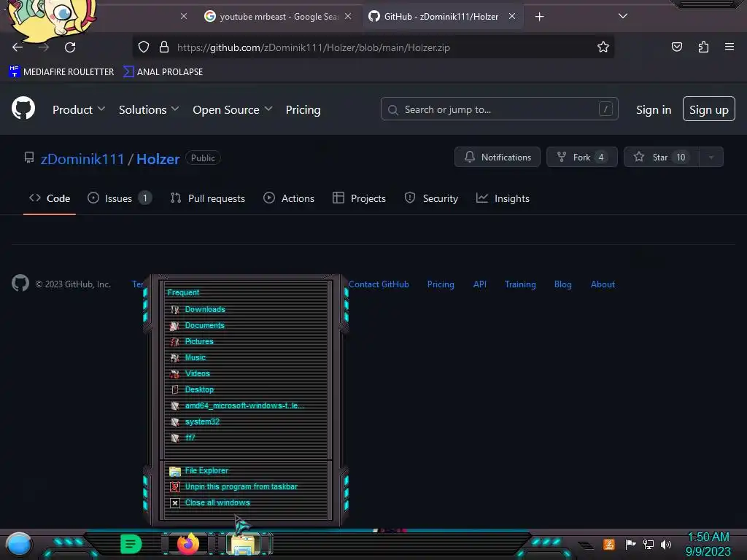Star the Holzer repository
Image resolution: width=747 pixels, height=560 pixels.
pos(661,157)
